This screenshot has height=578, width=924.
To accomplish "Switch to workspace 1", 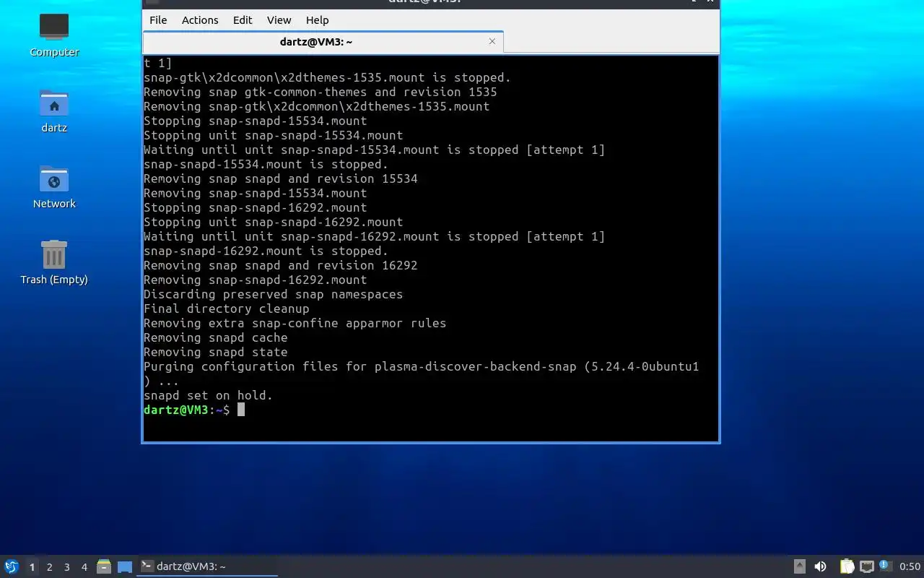I will pos(32,567).
